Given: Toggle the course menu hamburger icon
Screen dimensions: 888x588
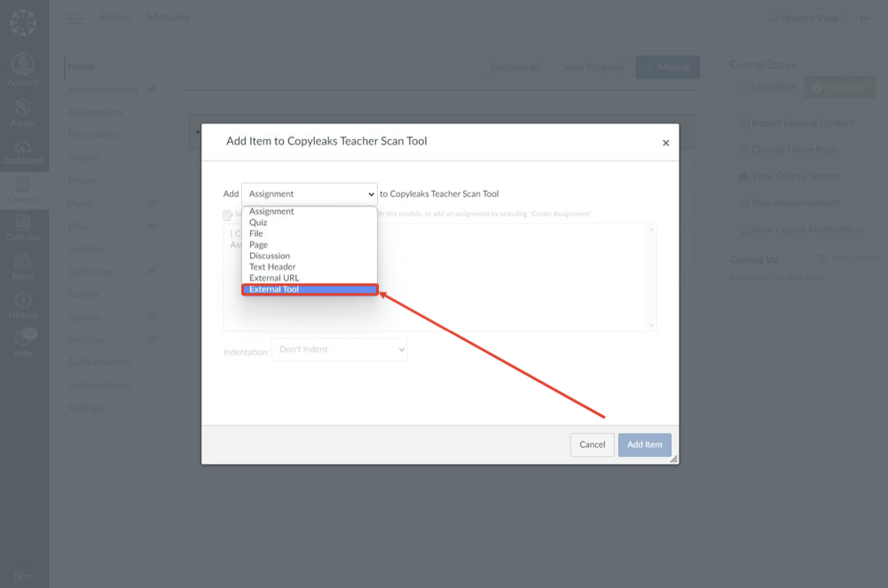Looking at the screenshot, I should [75, 19].
